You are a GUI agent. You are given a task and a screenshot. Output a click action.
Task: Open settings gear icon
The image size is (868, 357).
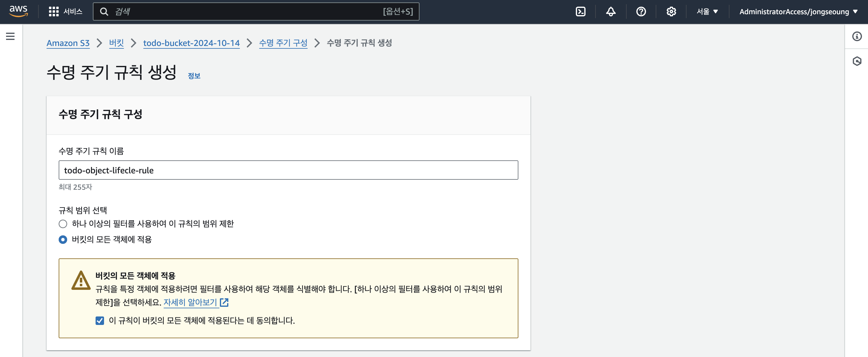tap(671, 11)
